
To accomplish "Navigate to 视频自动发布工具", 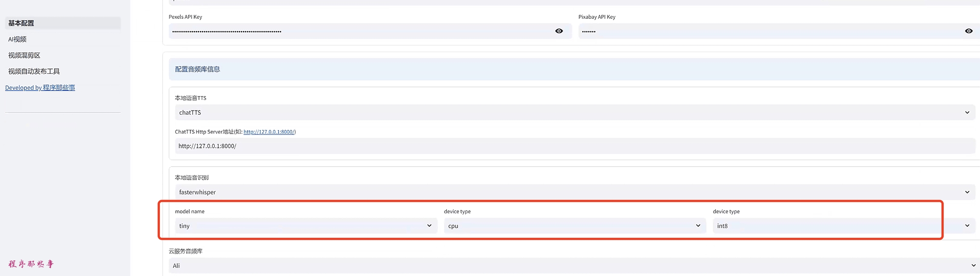I will point(34,71).
